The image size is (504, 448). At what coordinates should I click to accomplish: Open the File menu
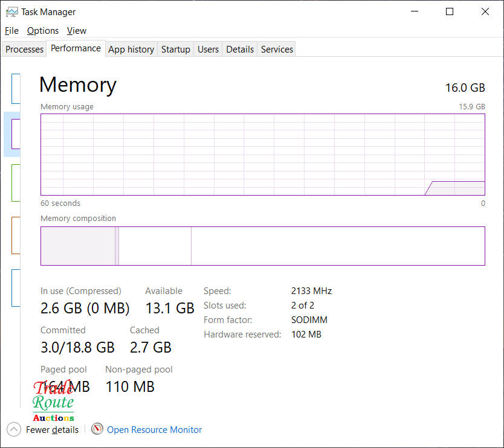pos(11,31)
